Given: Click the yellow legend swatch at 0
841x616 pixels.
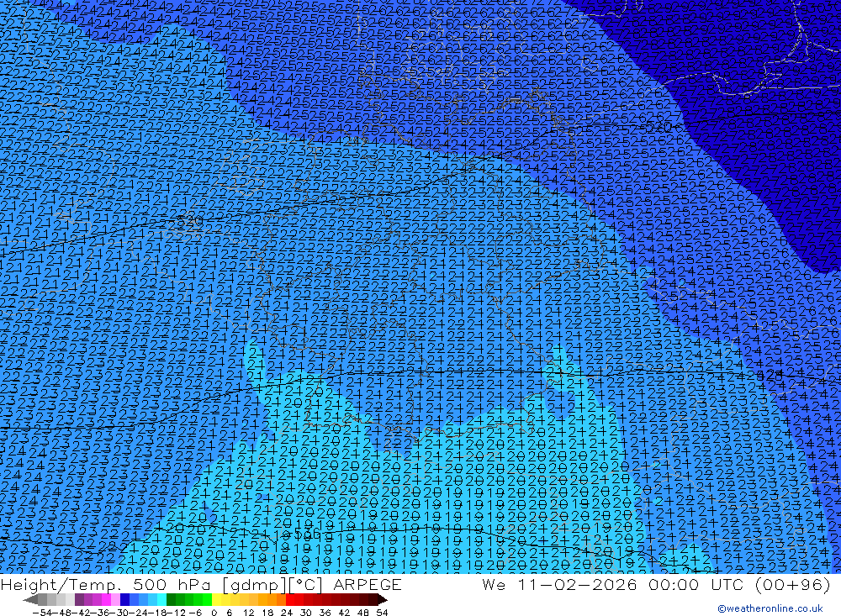Looking at the screenshot, I should [216, 599].
